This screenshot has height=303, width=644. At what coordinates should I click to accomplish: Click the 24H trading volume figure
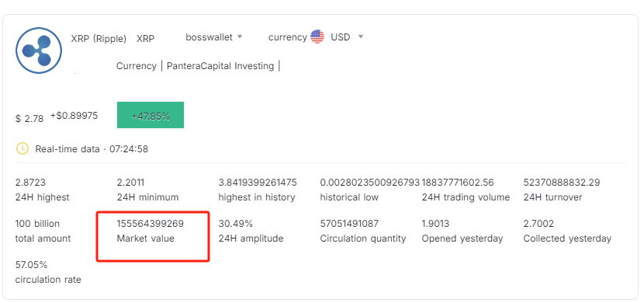click(x=458, y=182)
